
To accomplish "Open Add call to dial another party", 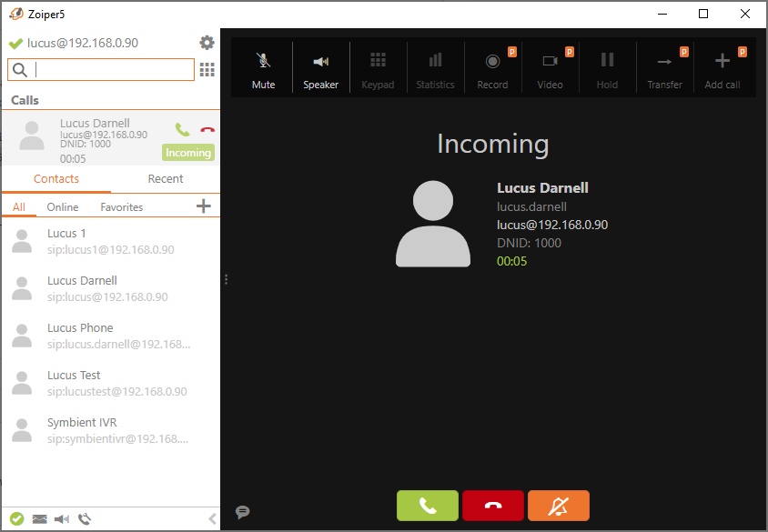I will pyautogui.click(x=722, y=65).
